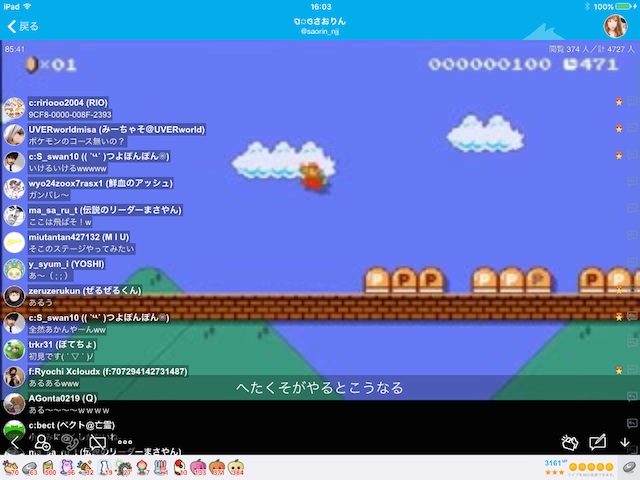Tap the add-user follow icon
The width and height of the screenshot is (640, 480).
(42, 442)
